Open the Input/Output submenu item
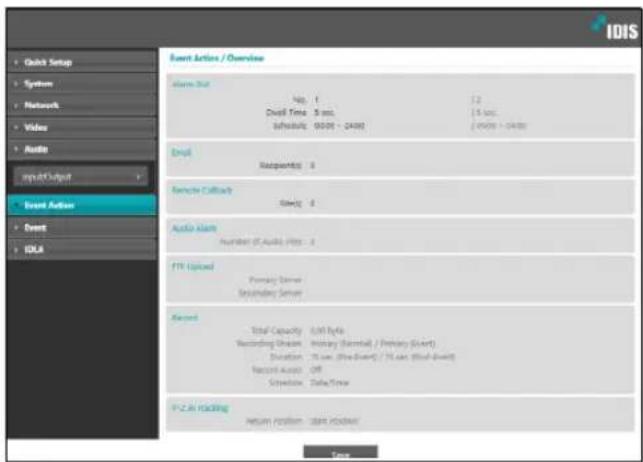The image size is (643, 462). [81, 177]
